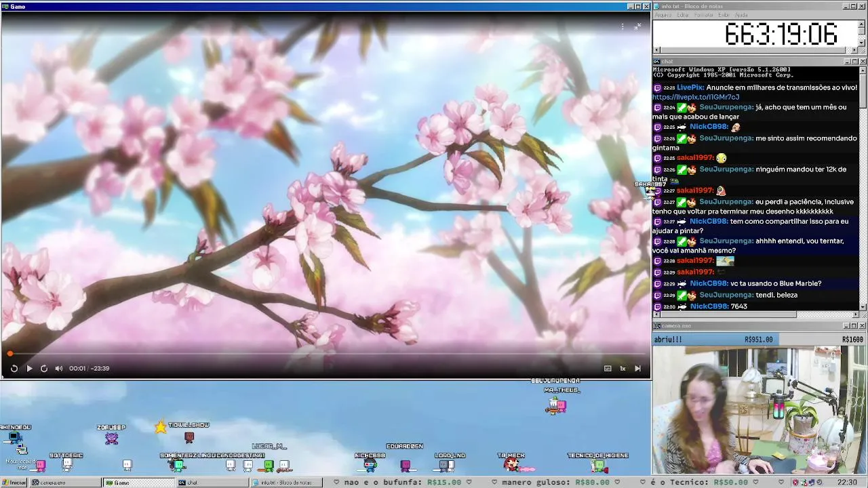The height and width of the screenshot is (488, 868).
Task: Click the 22:30 taskbar clock
Action: (847, 483)
